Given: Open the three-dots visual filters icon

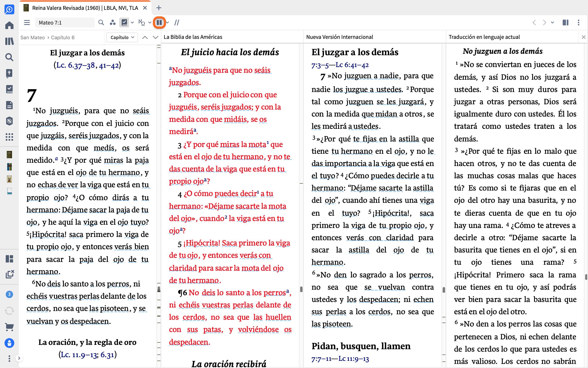Looking at the screenshot, I should 112,23.
